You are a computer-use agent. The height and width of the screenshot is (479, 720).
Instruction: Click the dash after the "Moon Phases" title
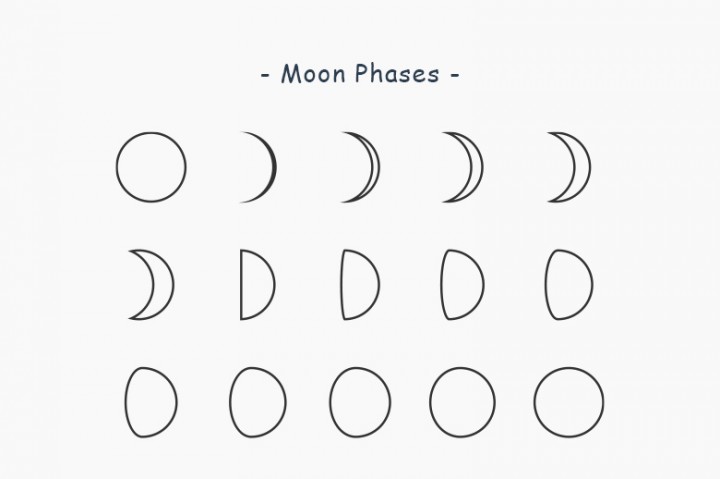pos(455,75)
